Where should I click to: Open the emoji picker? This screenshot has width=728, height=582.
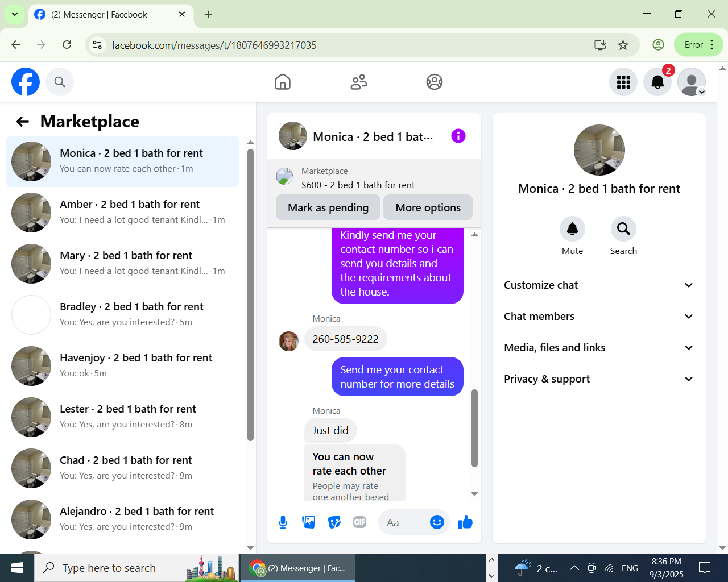click(x=437, y=522)
